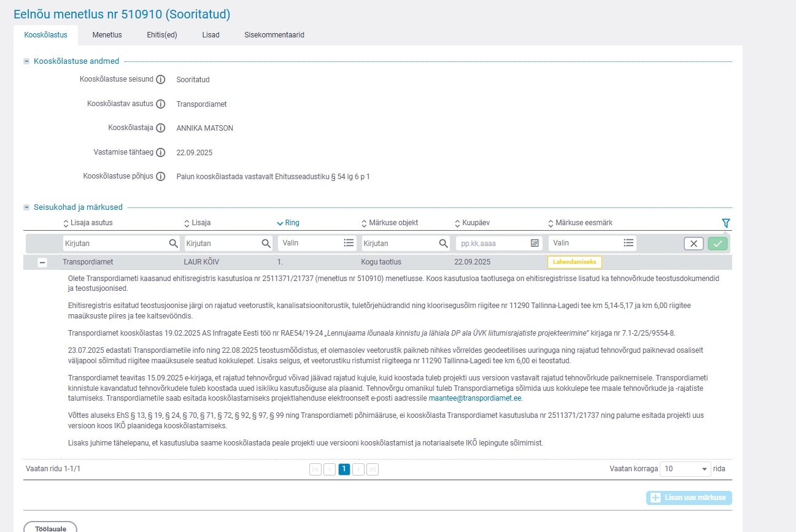Click the Lisaja filter text field
Screen dimensions: 796x532
[x=222, y=244]
